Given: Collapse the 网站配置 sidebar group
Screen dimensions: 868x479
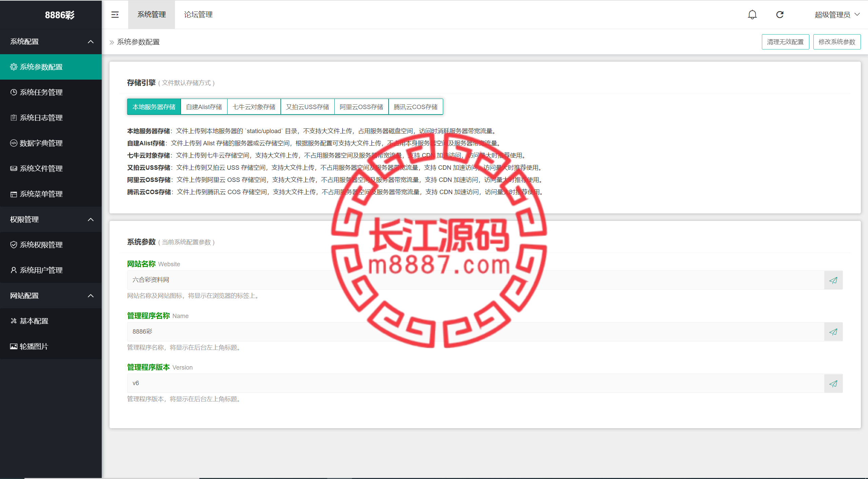Looking at the screenshot, I should pyautogui.click(x=51, y=295).
